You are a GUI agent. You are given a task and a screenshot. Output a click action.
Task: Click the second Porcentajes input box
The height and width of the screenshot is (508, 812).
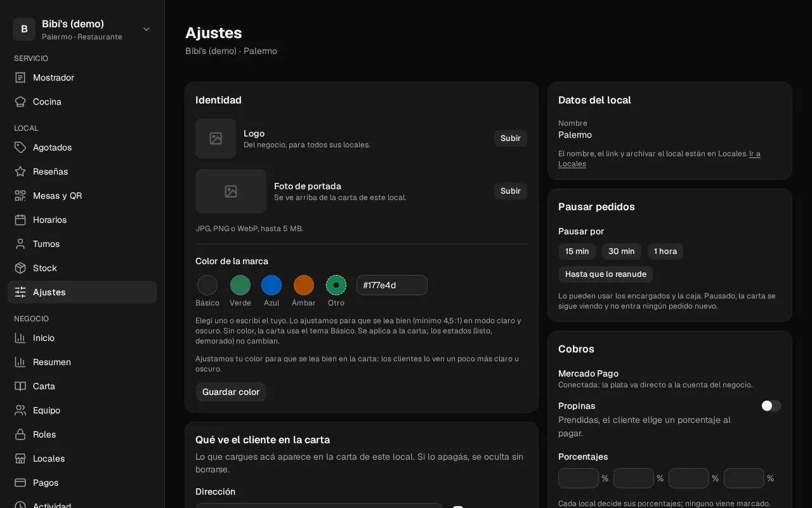pyautogui.click(x=634, y=478)
